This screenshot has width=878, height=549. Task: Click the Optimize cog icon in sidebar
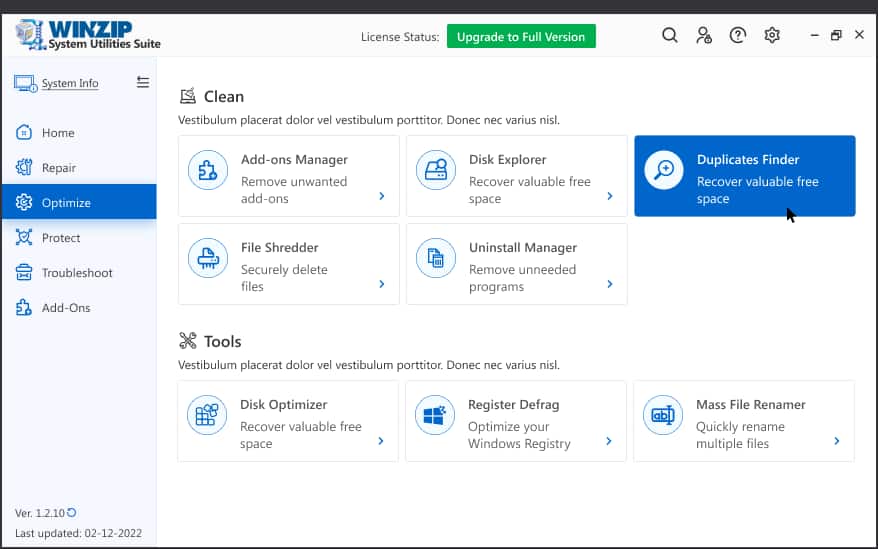pyautogui.click(x=24, y=202)
